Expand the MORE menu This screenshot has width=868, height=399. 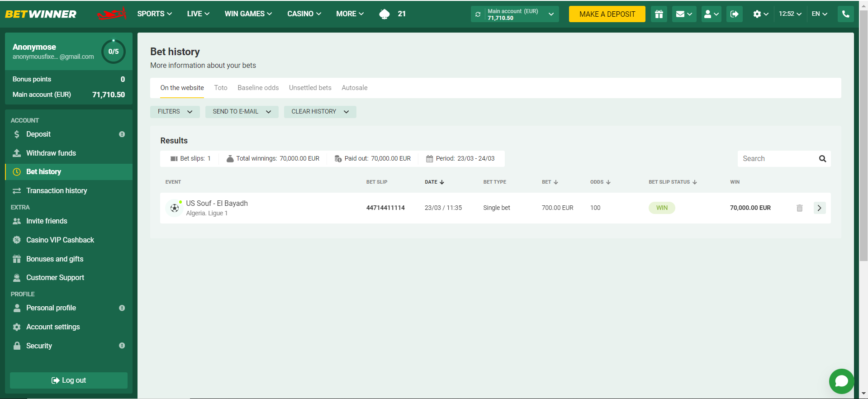pyautogui.click(x=350, y=14)
